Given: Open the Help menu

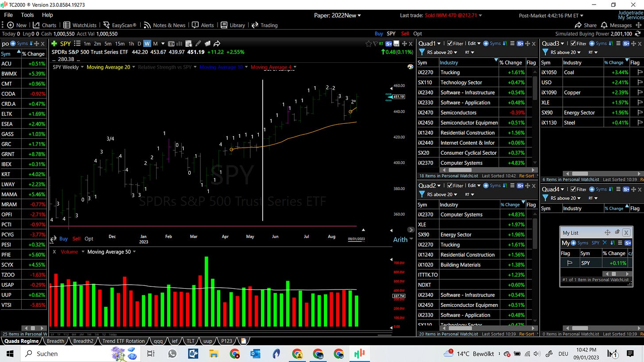Looking at the screenshot, I should point(47,15).
